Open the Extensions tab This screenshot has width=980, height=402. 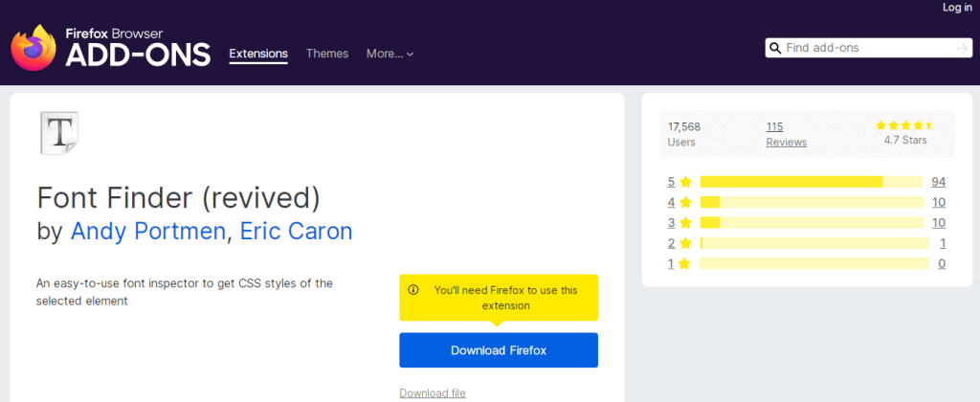[x=258, y=54]
